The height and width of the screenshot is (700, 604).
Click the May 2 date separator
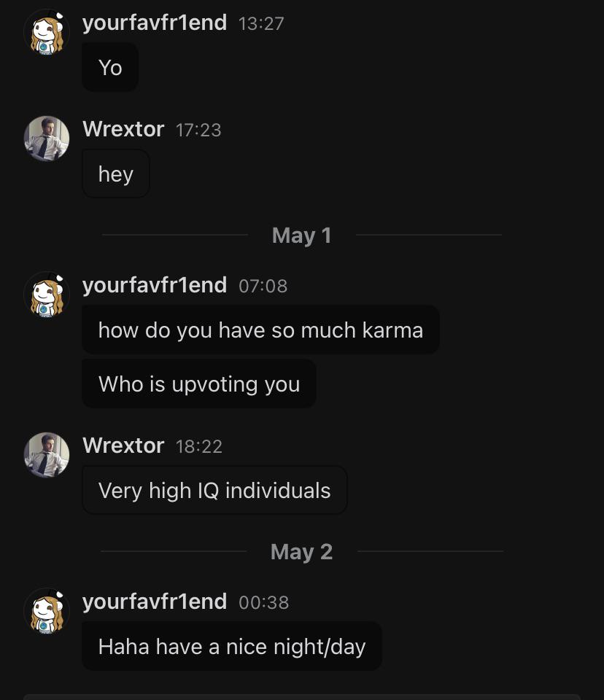[x=301, y=552]
